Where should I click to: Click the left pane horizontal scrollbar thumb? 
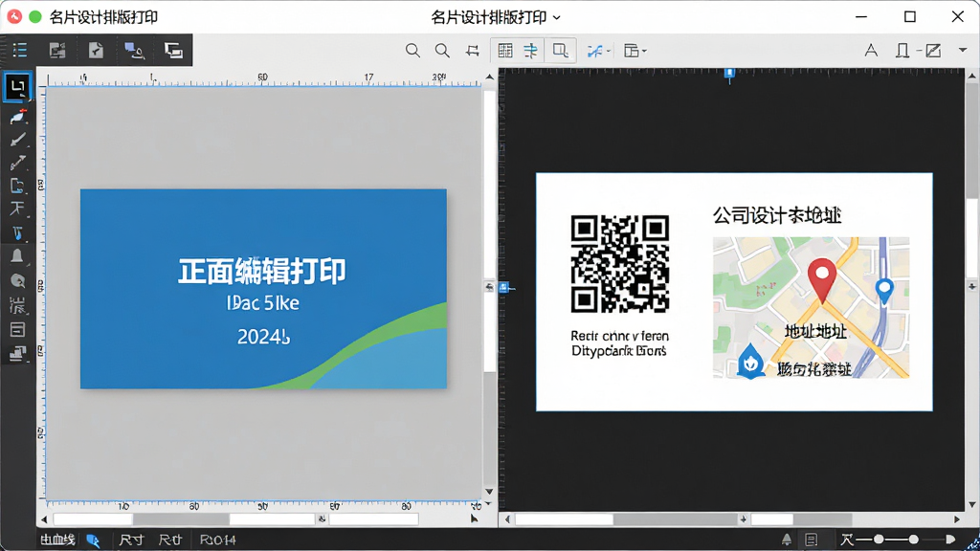pos(181,519)
